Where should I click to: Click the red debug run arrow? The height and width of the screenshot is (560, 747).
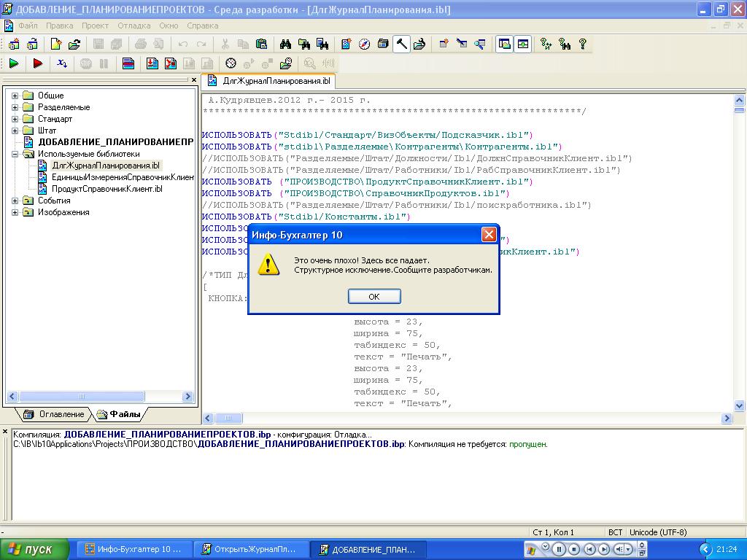(x=38, y=63)
